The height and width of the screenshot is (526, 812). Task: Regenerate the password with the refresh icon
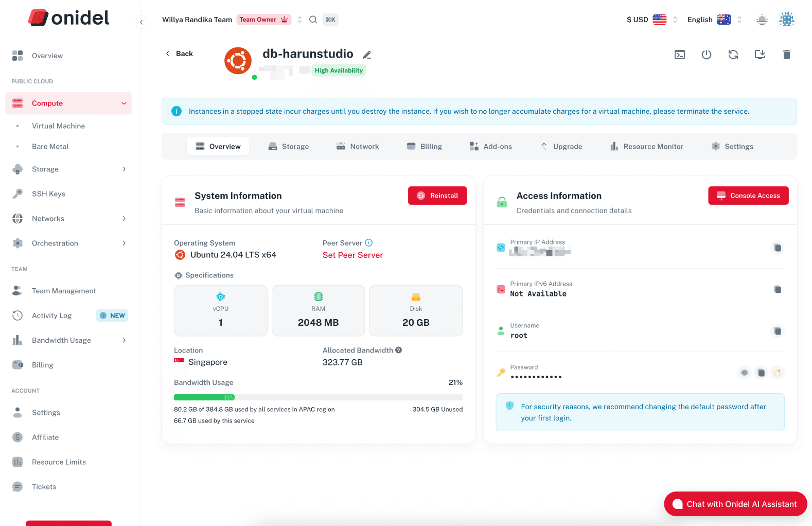778,373
